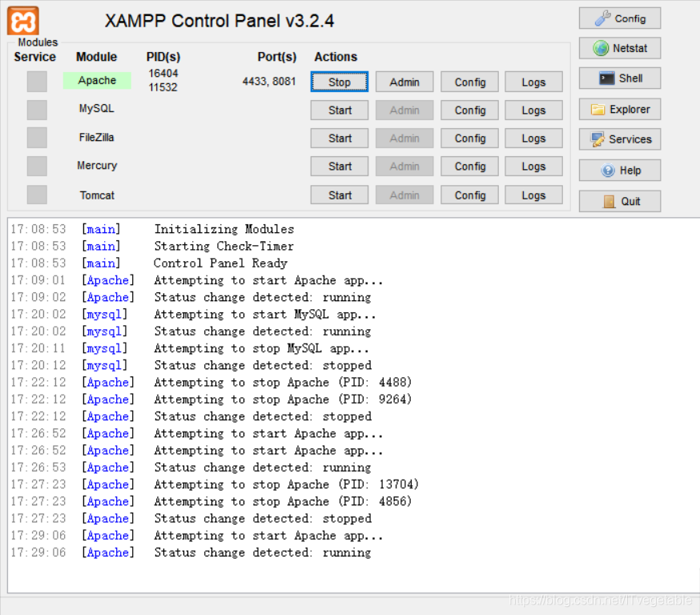Viewport: 700px width, 615px height.
Task: Open the Help button
Action: tap(620, 170)
